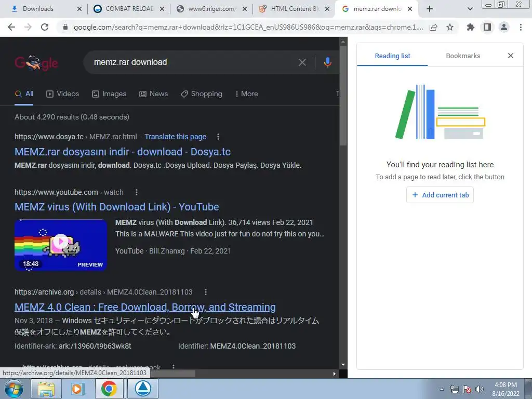Open the Chrome three-dot menu

pyautogui.click(x=521, y=27)
